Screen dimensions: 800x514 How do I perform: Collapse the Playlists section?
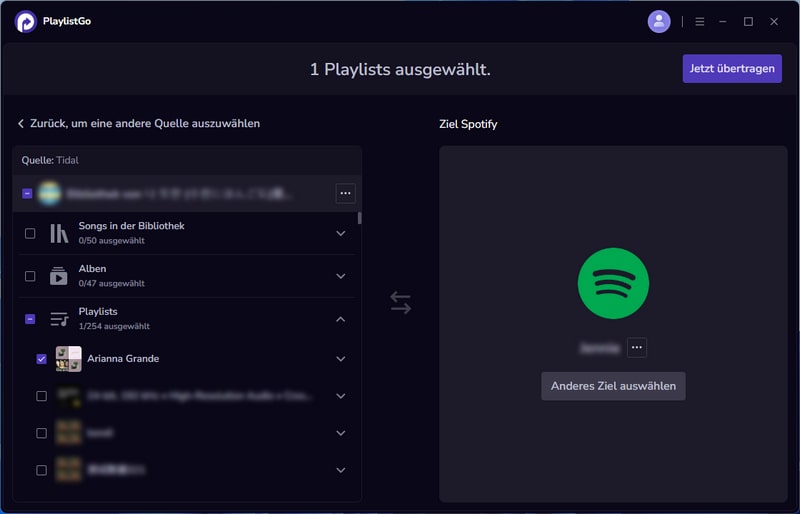[341, 319]
